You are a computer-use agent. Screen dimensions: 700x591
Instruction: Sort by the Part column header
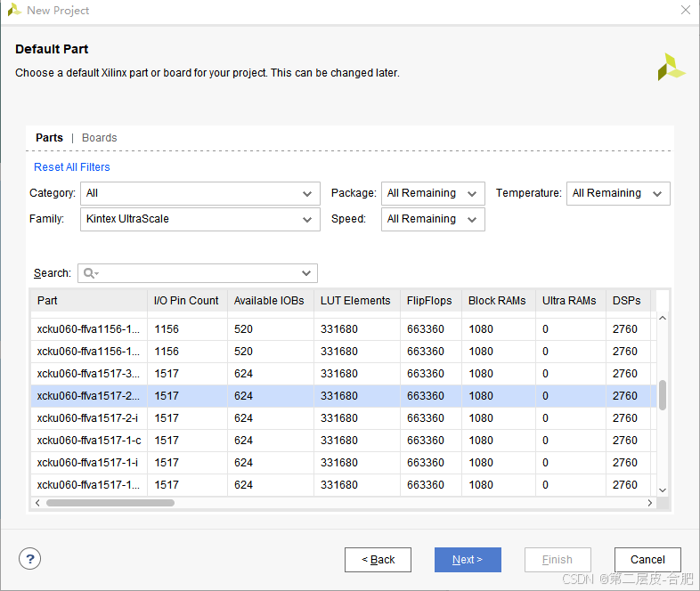89,301
